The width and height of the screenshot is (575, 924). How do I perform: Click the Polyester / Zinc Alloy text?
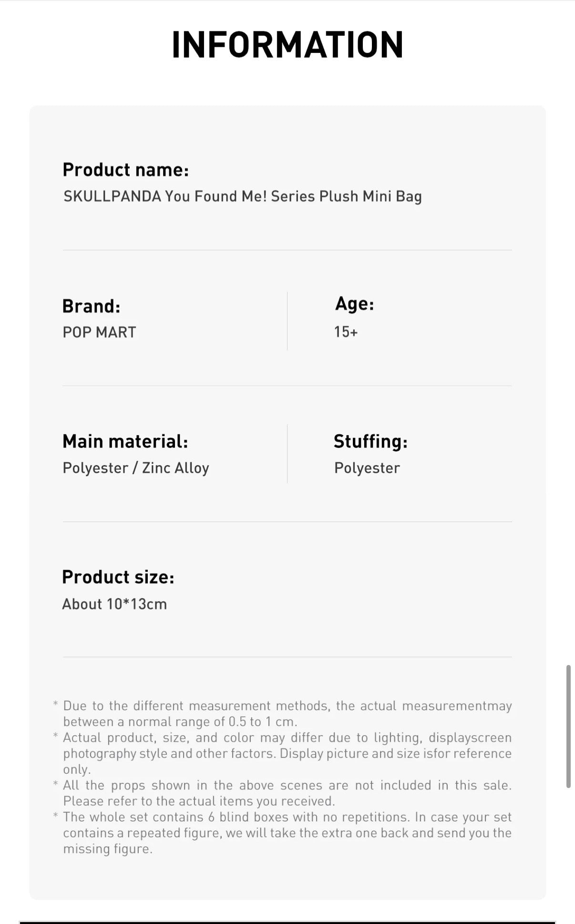click(136, 468)
